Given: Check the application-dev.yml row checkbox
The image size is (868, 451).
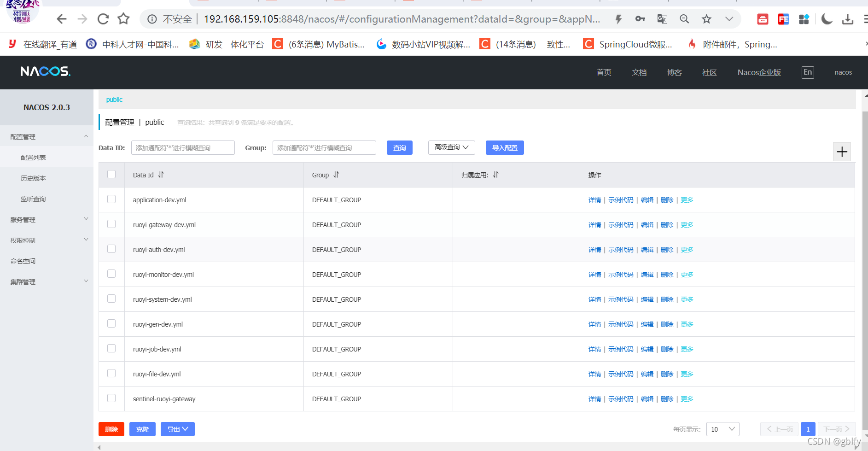Looking at the screenshot, I should coord(111,199).
